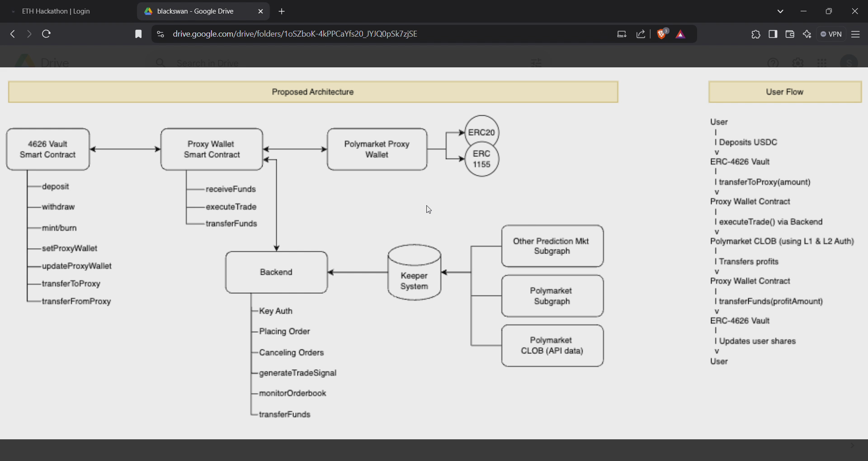868x461 pixels.
Task: Click the Proposed Architecture header banner
Action: (313, 92)
